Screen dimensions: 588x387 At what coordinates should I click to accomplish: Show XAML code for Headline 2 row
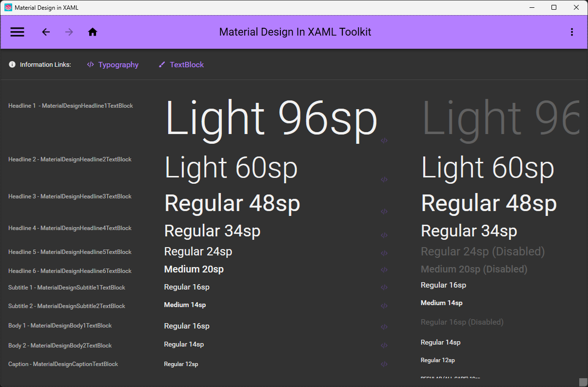(x=384, y=179)
